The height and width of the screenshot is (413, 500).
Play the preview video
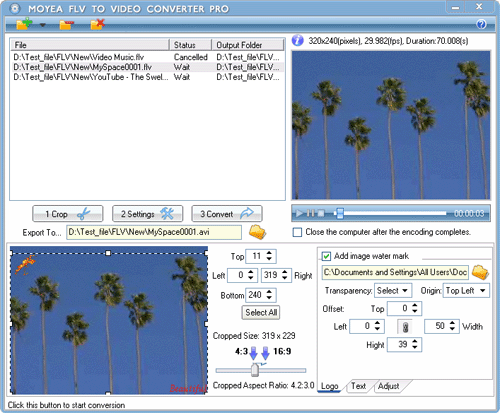[x=299, y=213]
